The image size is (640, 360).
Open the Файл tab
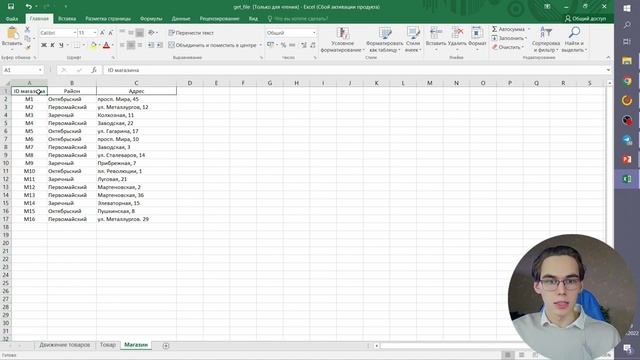click(x=12, y=19)
